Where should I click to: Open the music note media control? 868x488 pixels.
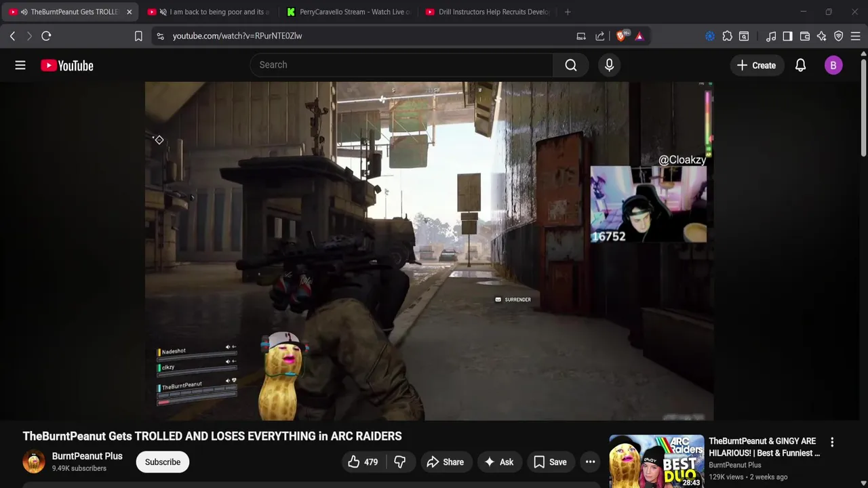pyautogui.click(x=771, y=36)
